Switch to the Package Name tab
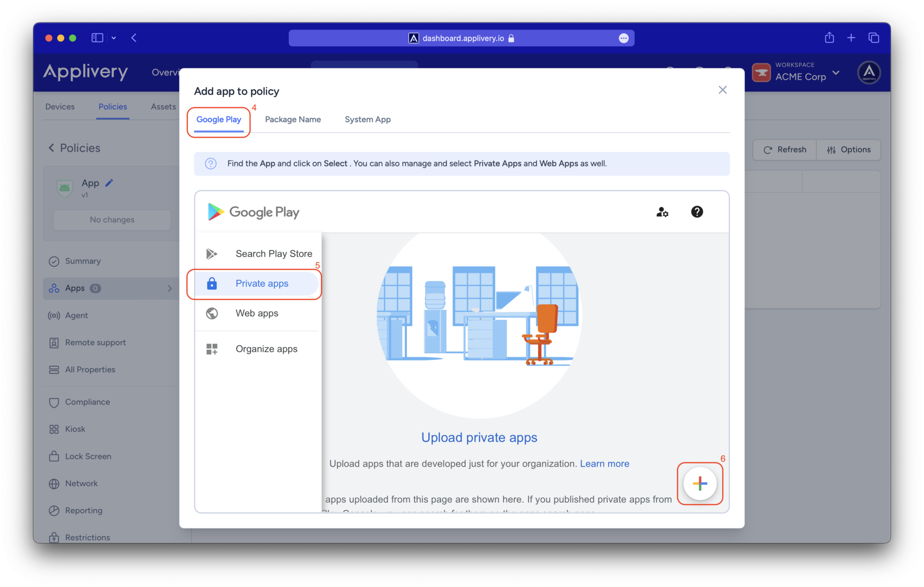The height and width of the screenshot is (587, 924). (x=293, y=119)
